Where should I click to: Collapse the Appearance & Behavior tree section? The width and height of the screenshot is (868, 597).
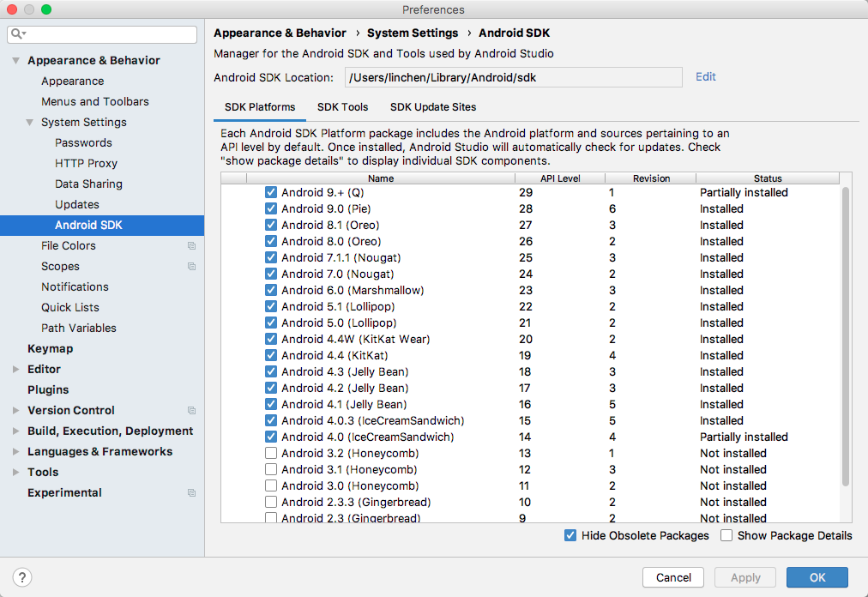point(16,60)
